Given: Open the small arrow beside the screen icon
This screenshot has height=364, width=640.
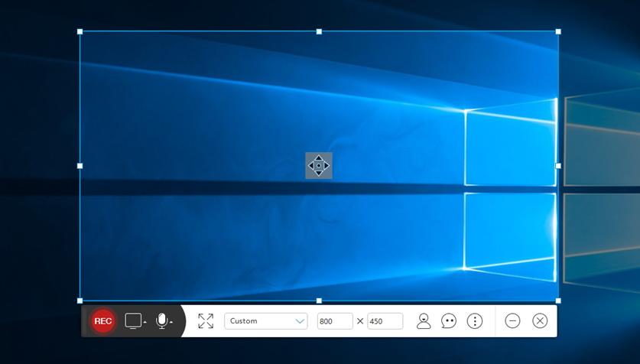Looking at the screenshot, I should (145, 323).
